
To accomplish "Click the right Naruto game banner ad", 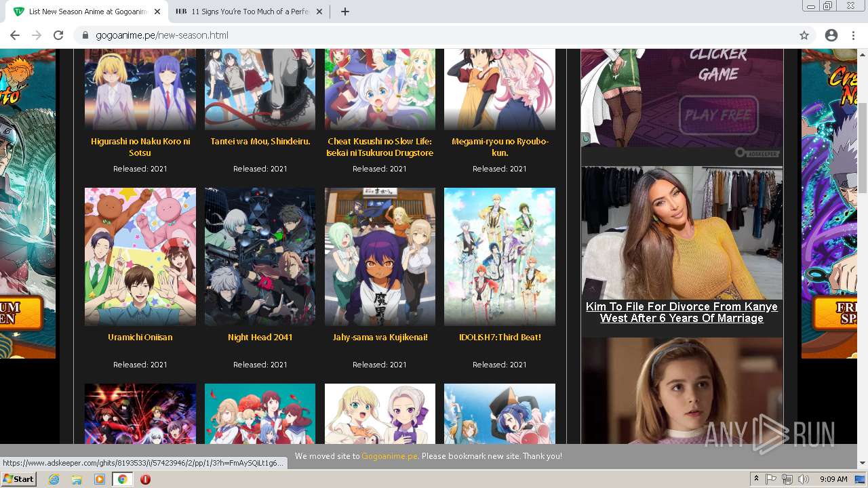I will (830, 203).
